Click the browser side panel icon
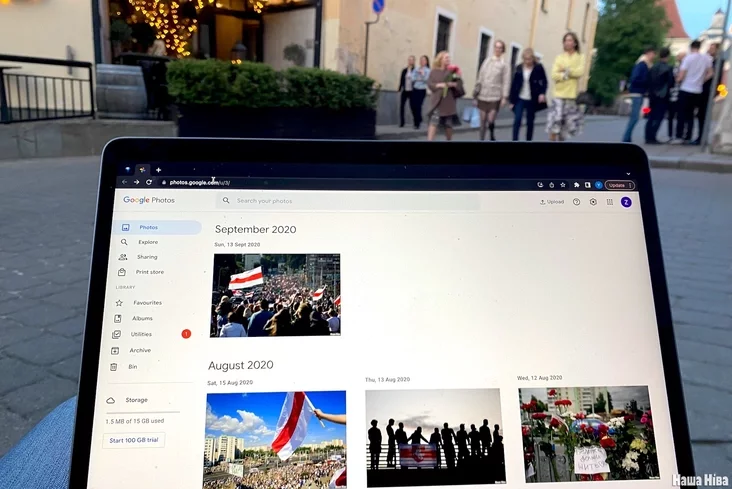The height and width of the screenshot is (489, 732). 588,185
